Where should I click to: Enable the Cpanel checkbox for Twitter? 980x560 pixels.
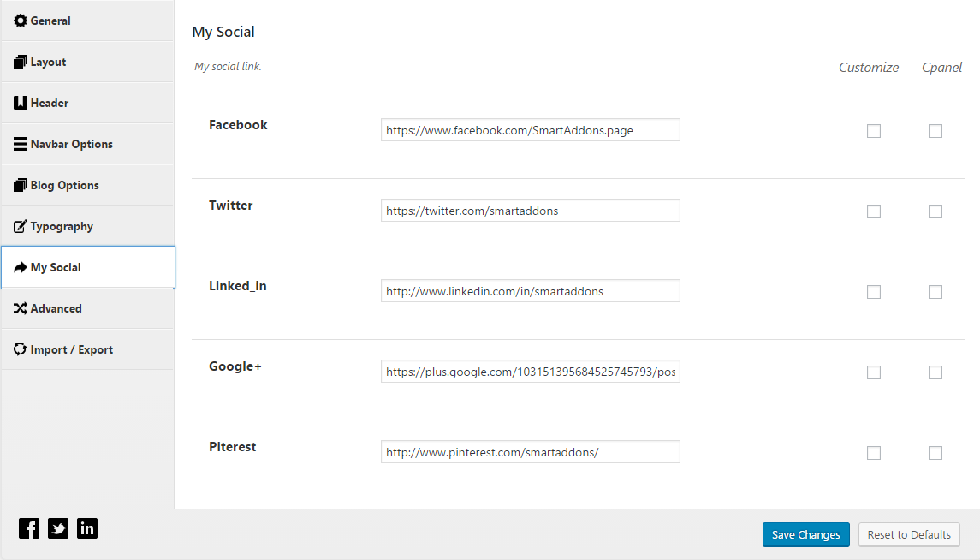(x=935, y=211)
